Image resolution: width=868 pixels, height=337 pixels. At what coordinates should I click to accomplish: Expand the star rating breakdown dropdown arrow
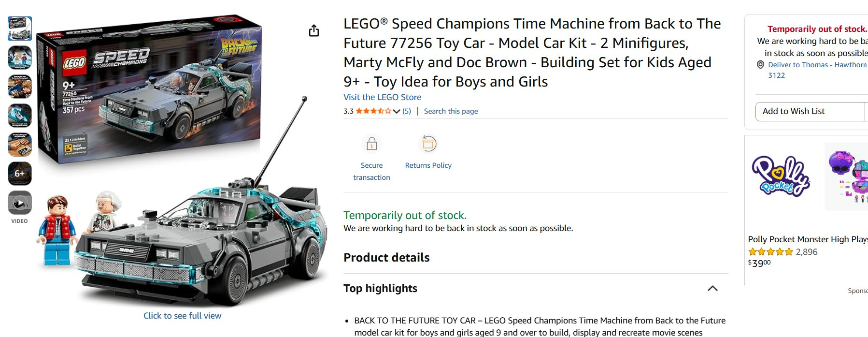(x=397, y=111)
